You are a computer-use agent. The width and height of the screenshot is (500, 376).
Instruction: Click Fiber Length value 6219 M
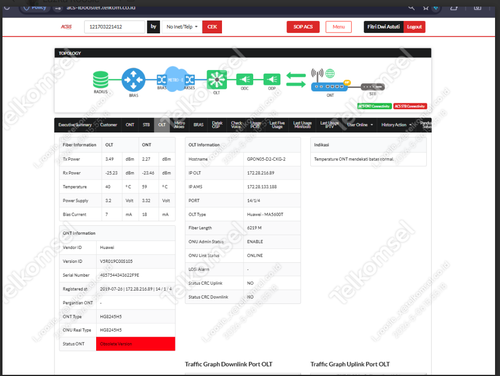pyautogui.click(x=254, y=228)
